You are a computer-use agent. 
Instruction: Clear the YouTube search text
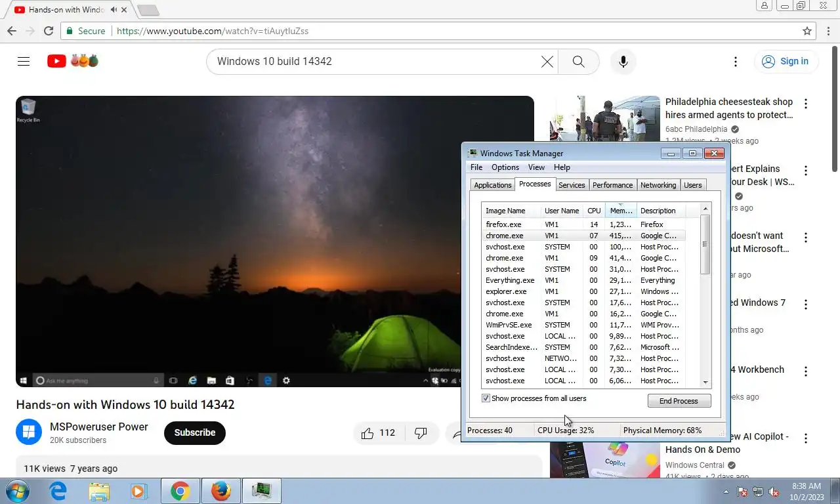(x=547, y=61)
